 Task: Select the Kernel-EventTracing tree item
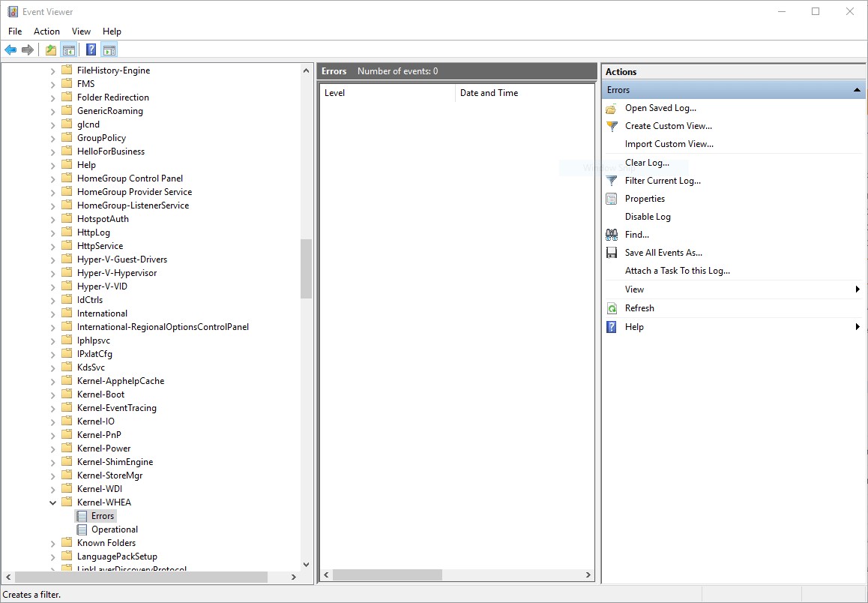117,407
